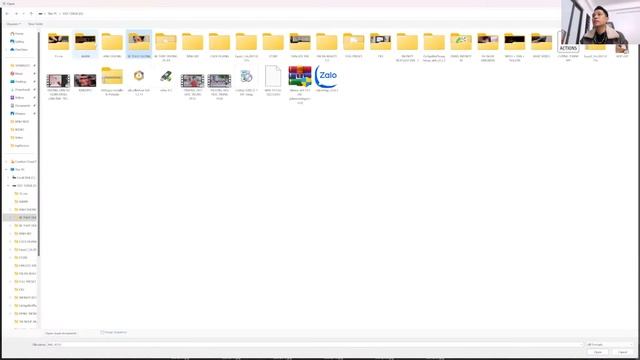The width and height of the screenshot is (640, 360).
Task: Click the Cancel button
Action: (622, 352)
